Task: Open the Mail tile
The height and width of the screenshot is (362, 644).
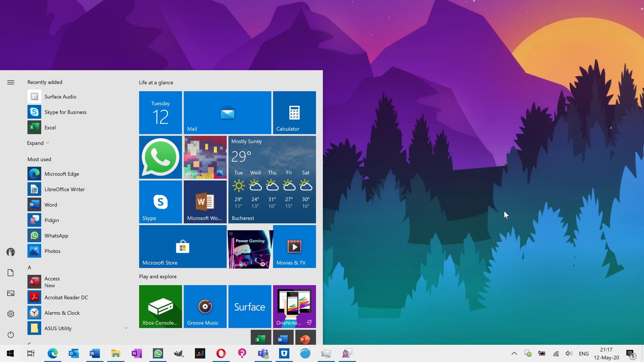Action: tap(227, 113)
